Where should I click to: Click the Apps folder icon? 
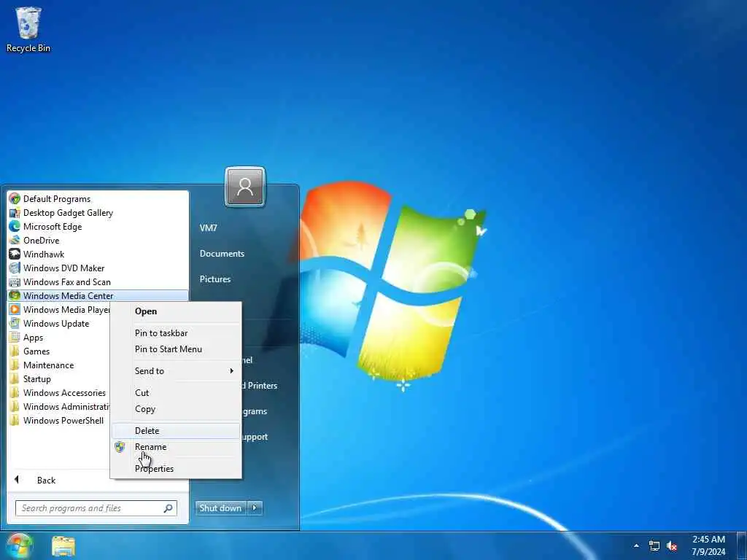[15, 337]
